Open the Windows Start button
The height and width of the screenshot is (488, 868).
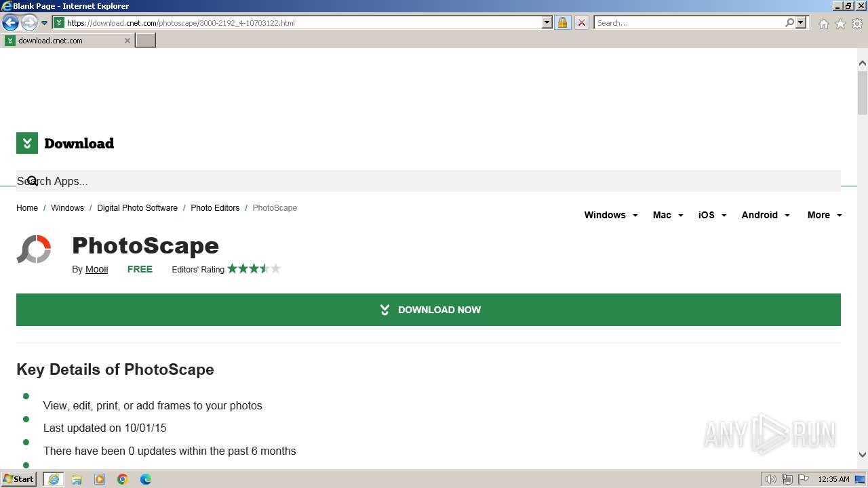19,479
